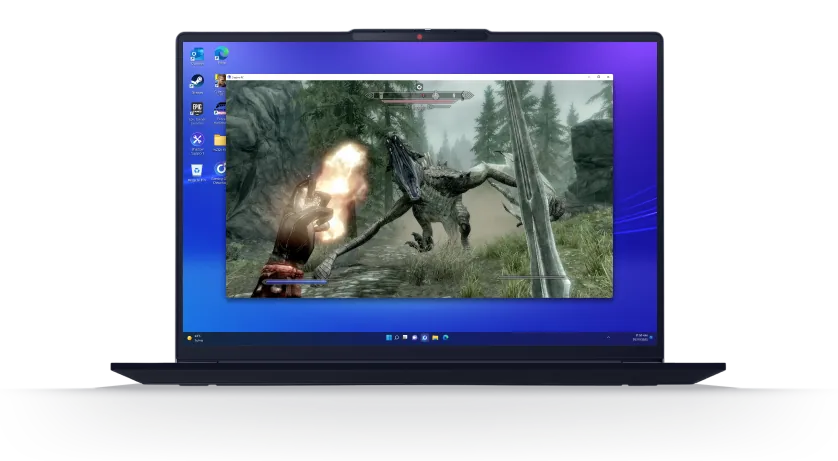This screenshot has height=461, width=838.
Task: Launch the Epic Games Launcher shortcut
Action: tap(197, 112)
